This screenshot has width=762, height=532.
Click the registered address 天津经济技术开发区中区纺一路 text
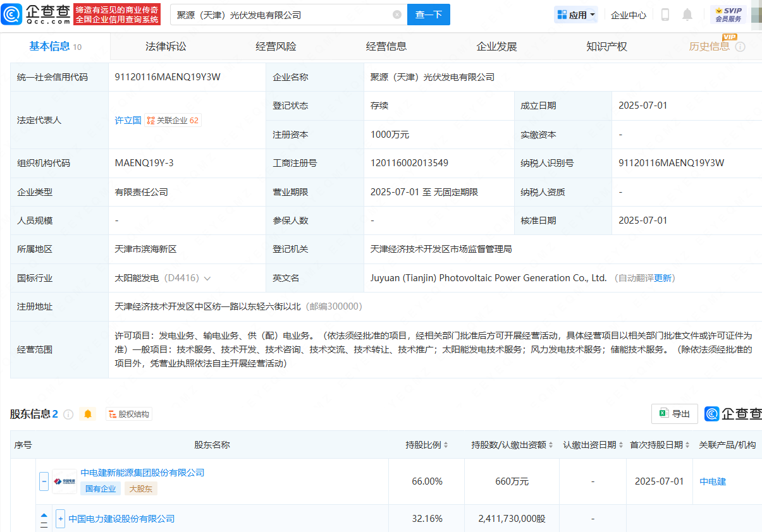click(x=208, y=306)
